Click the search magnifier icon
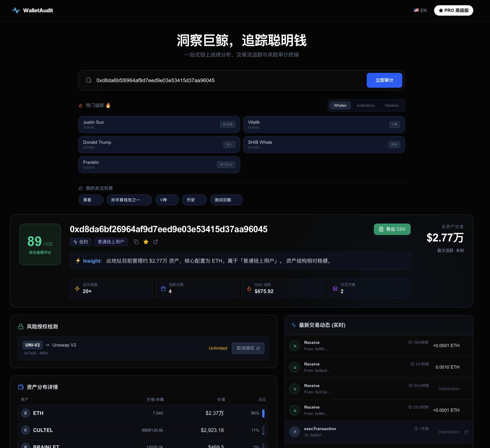Image resolution: width=490 pixels, height=448 pixels. click(89, 80)
